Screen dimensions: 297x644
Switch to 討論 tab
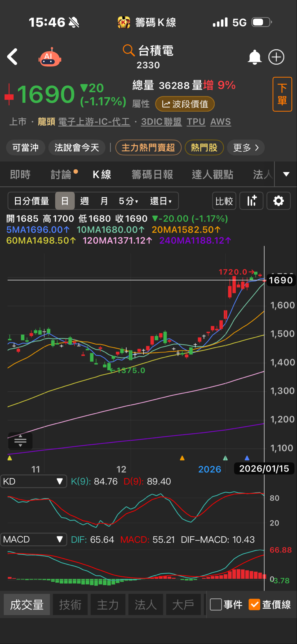(61, 175)
